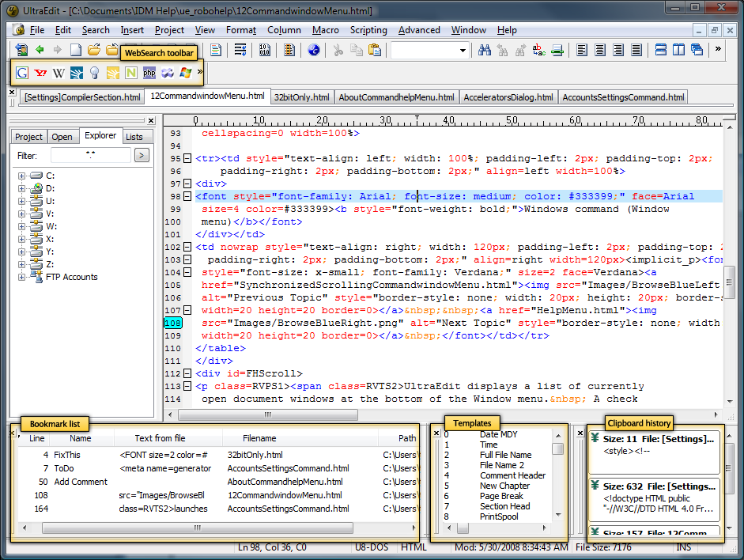Click the green N search icon

[131, 73]
